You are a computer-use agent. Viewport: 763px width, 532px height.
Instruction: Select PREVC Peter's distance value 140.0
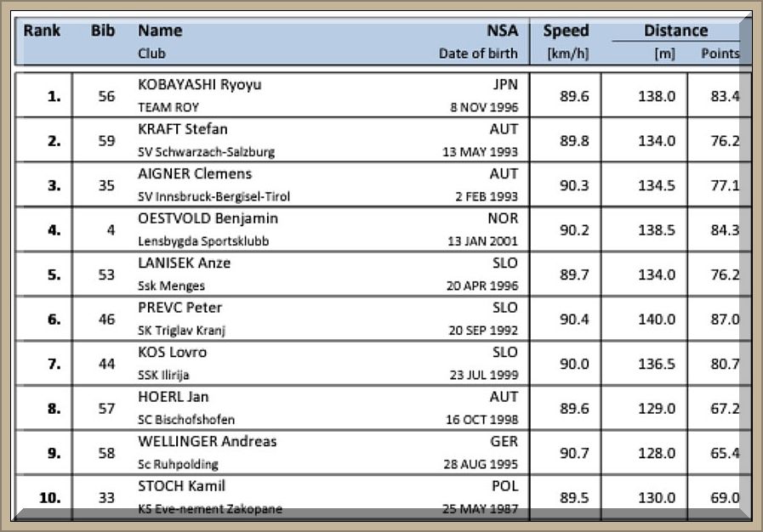(657, 320)
